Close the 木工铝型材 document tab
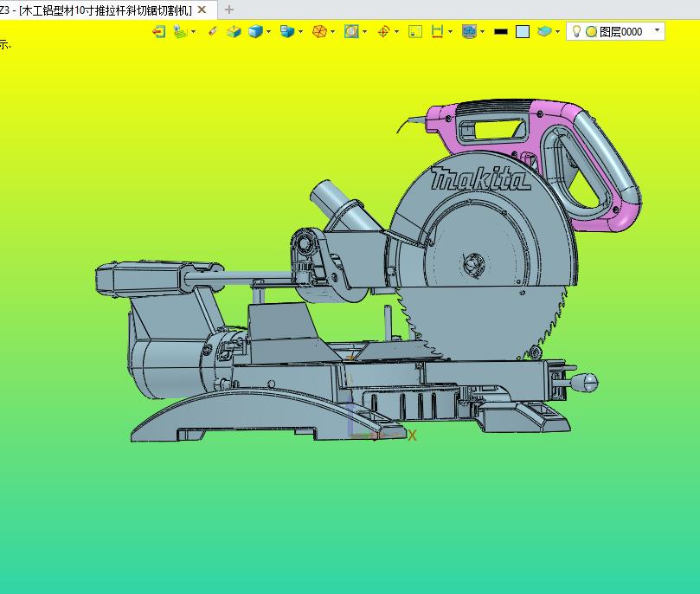 (202, 10)
